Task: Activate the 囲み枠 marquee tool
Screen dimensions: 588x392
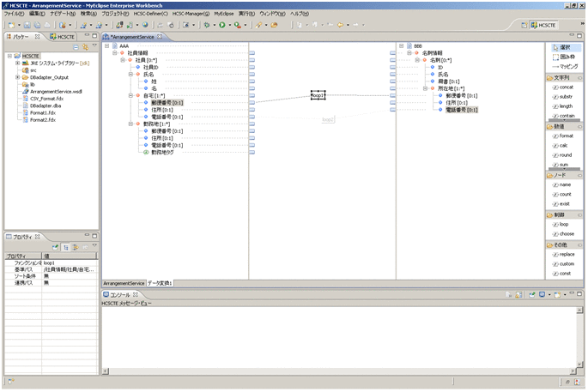Action: 564,57
